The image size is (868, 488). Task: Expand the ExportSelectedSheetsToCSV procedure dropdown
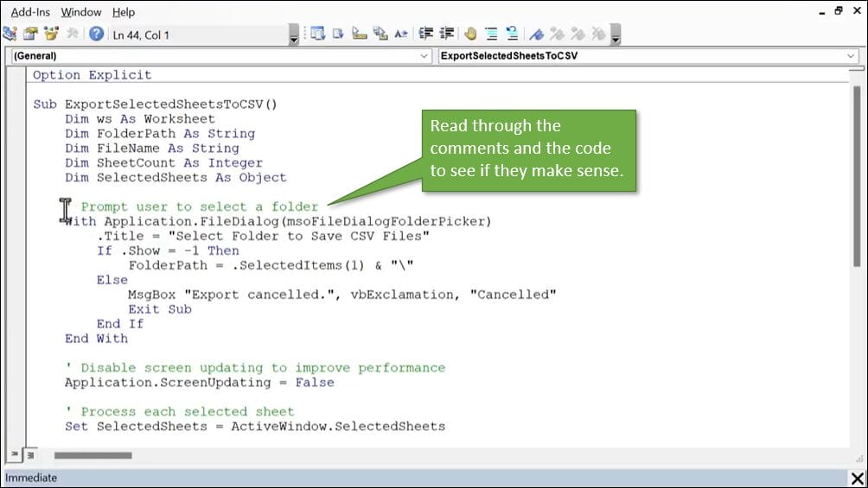tap(851, 56)
